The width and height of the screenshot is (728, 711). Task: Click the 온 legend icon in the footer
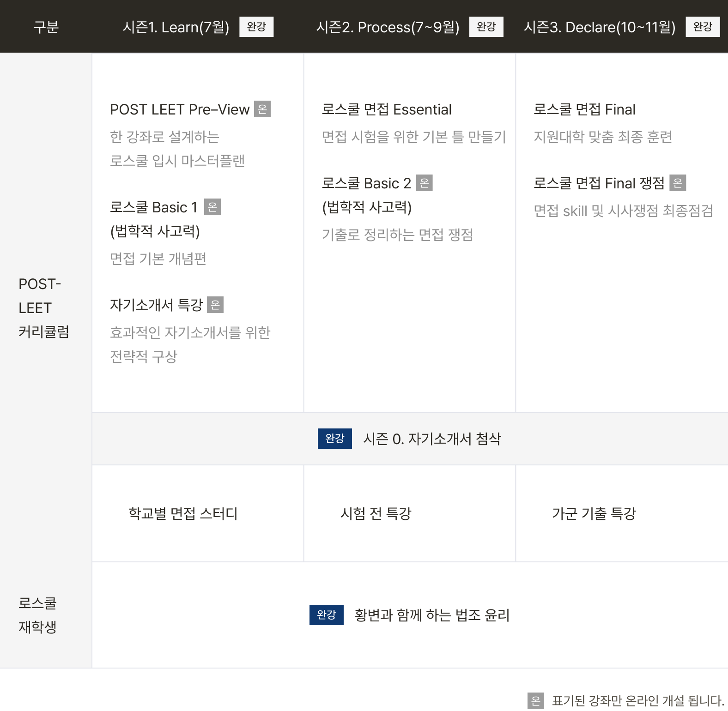535,701
